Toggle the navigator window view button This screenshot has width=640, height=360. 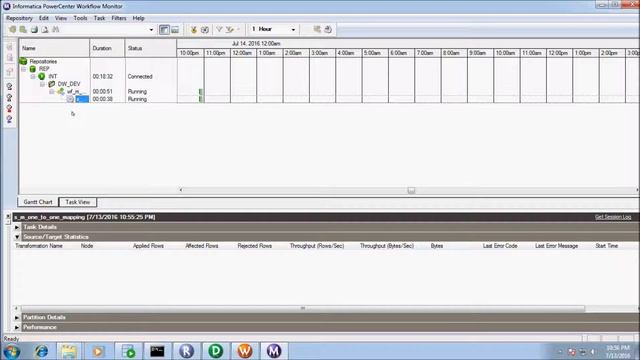click(x=164, y=29)
